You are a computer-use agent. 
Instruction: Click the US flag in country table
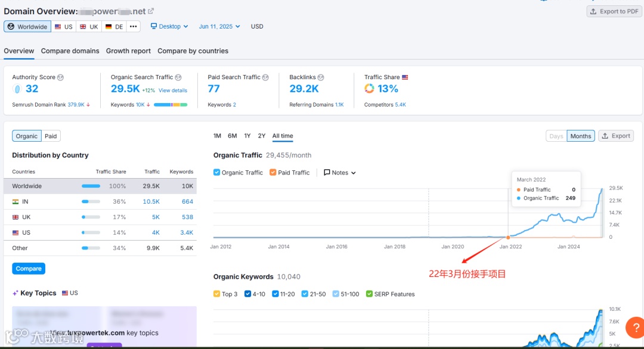click(15, 233)
